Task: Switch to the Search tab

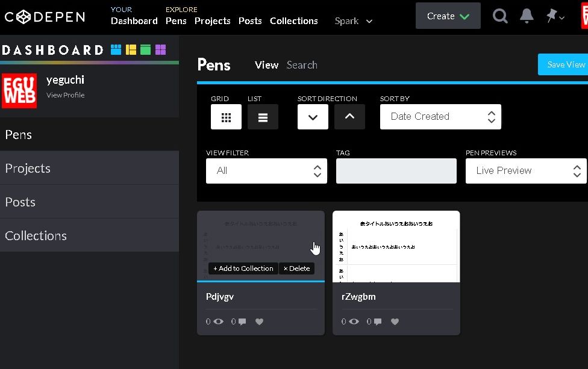Action: pos(302,65)
